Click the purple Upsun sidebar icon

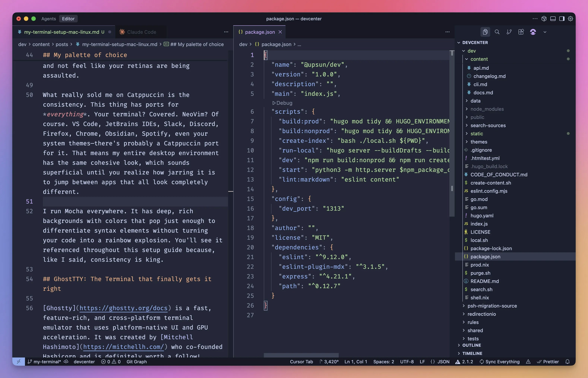pos(533,32)
